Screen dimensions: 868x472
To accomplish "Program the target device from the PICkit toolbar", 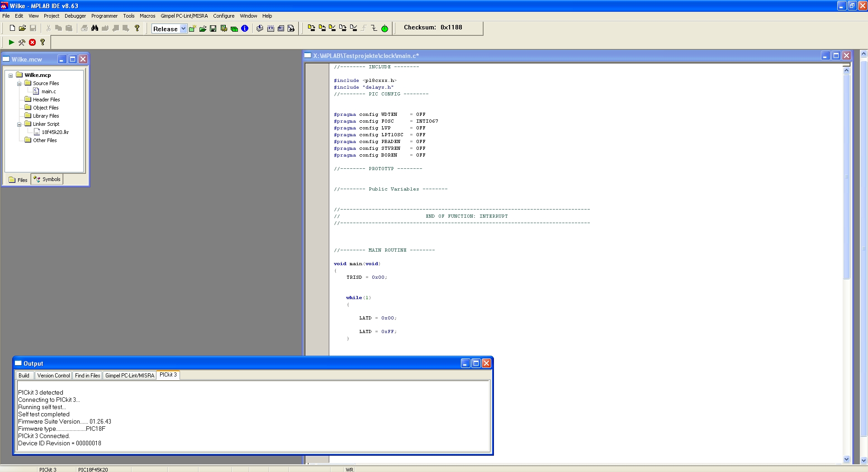I will [x=311, y=28].
